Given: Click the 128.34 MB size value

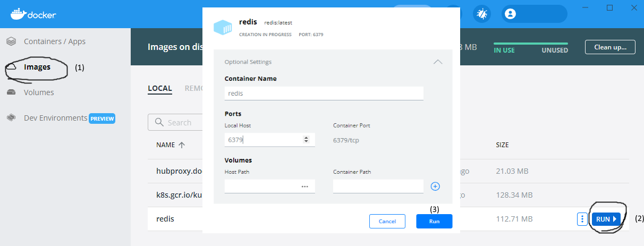Looking at the screenshot, I should [514, 195].
